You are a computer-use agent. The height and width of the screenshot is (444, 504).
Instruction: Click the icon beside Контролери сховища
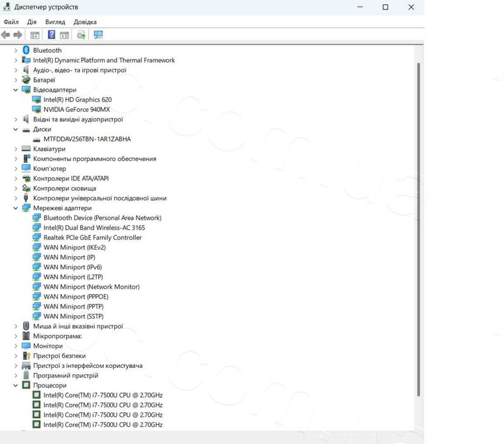point(26,188)
